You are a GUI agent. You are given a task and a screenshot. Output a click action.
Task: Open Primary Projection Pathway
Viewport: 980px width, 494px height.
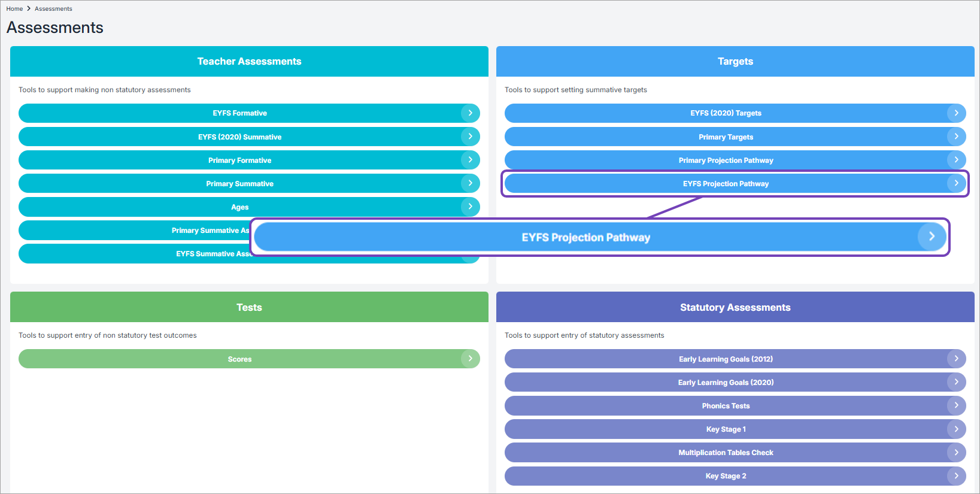click(726, 160)
